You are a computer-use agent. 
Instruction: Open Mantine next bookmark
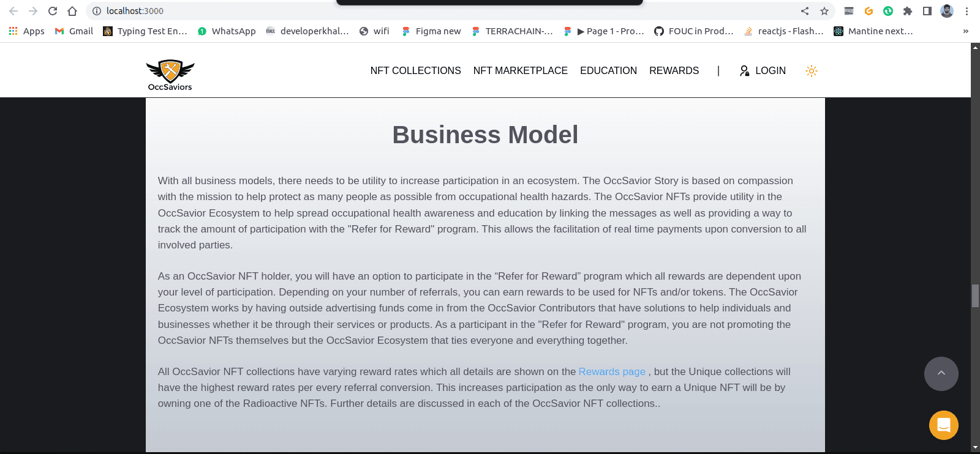click(x=873, y=31)
